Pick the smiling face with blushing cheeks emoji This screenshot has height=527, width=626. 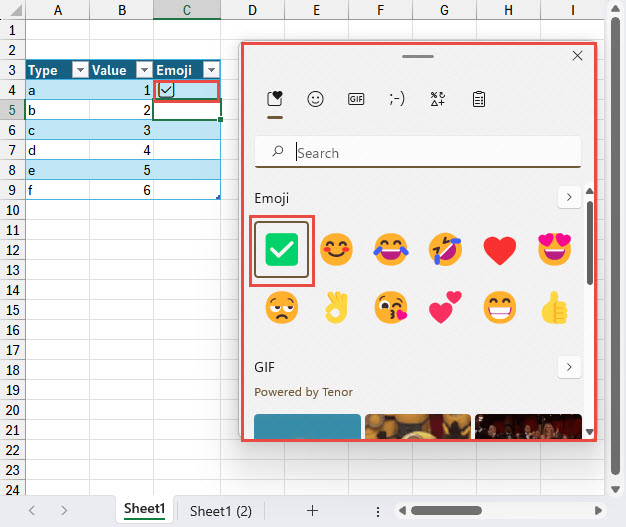(337, 250)
